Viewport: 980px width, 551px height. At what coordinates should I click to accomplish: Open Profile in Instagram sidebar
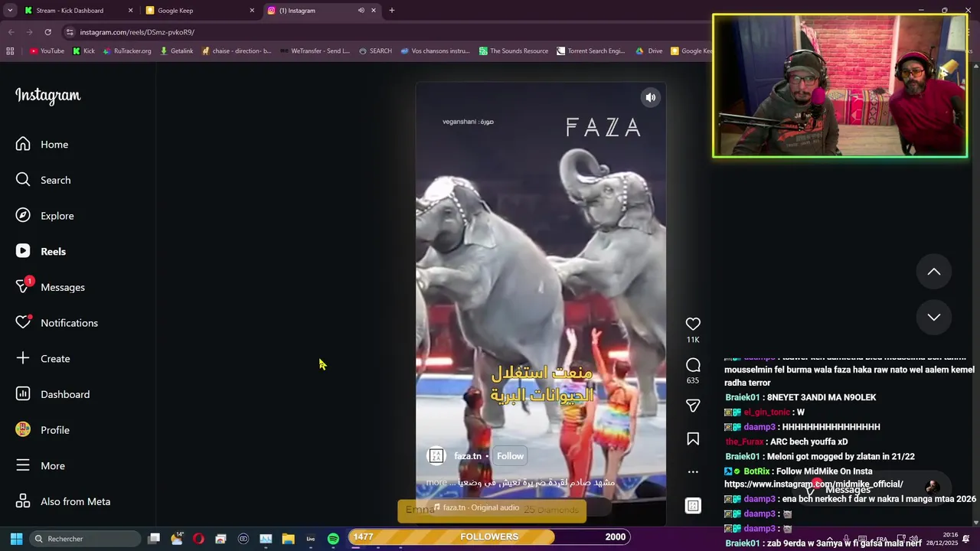coord(44,430)
